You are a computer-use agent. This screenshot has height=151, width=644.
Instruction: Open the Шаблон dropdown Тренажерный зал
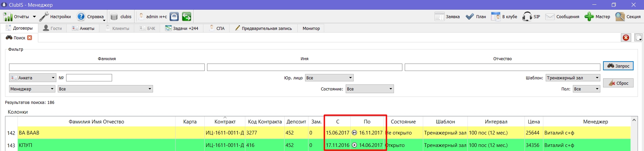point(573,78)
